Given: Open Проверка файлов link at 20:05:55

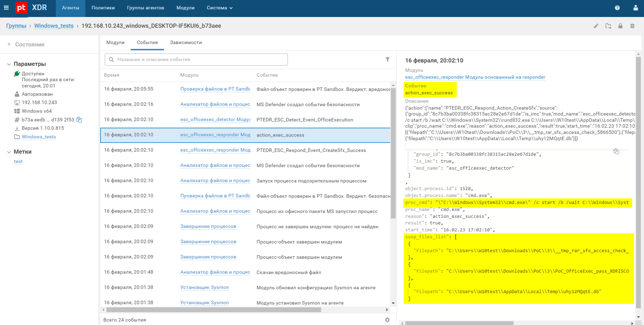Looking at the screenshot, I should (215, 89).
